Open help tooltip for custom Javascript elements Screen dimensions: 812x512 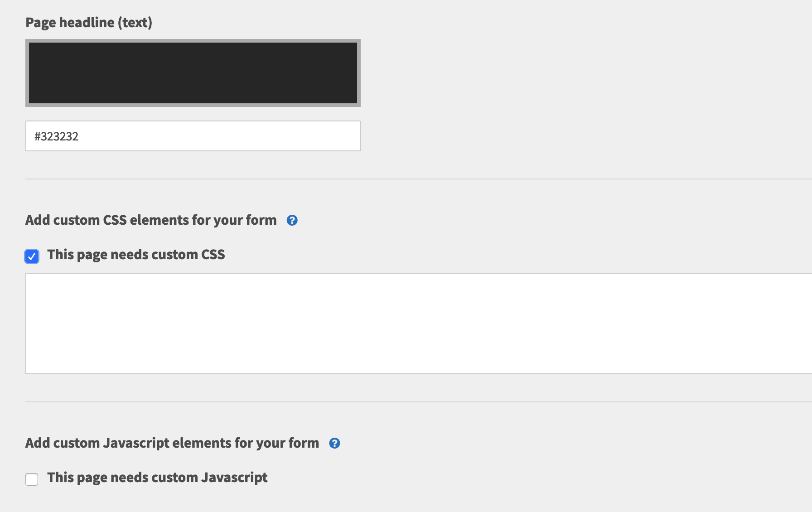click(334, 443)
